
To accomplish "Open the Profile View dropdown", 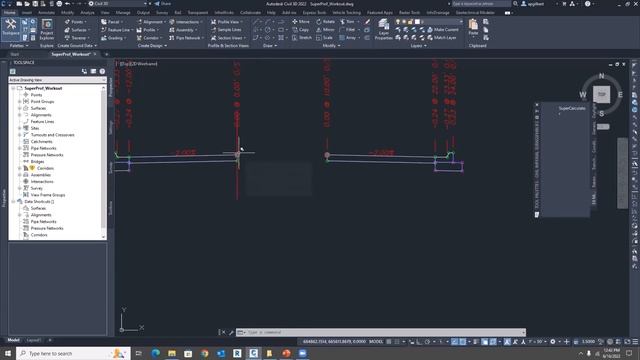I will point(227,22).
